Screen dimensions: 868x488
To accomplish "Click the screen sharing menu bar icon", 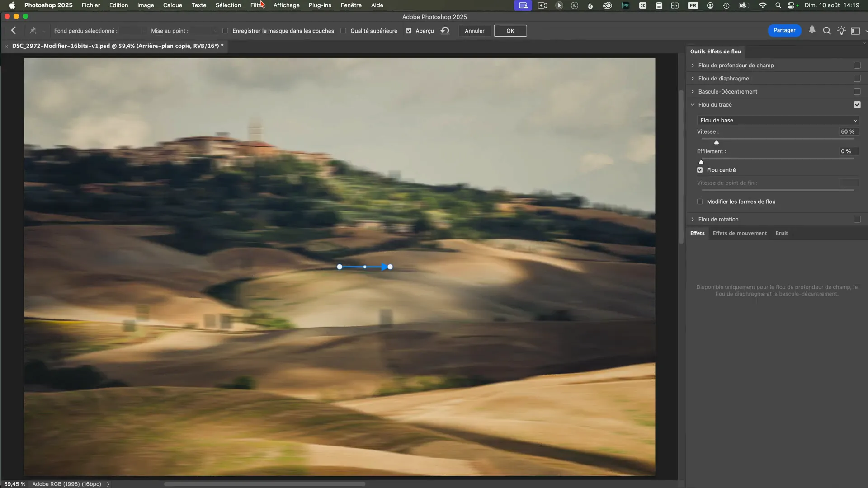I will [523, 5].
